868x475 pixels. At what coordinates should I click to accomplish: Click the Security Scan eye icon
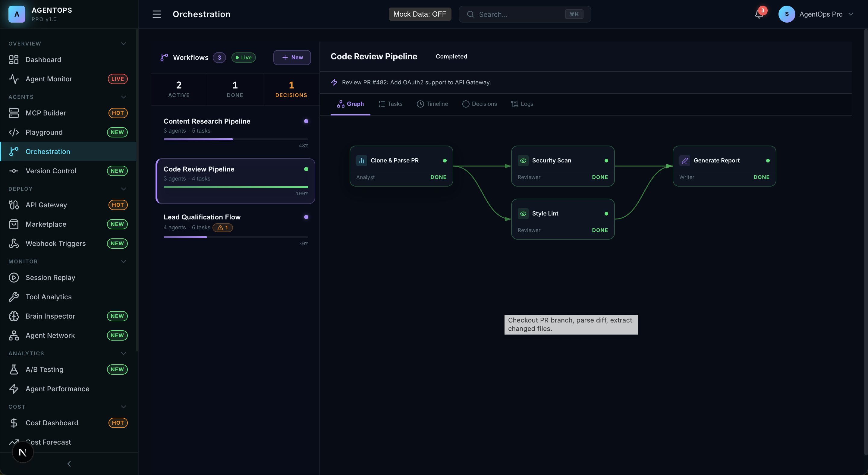click(x=523, y=161)
